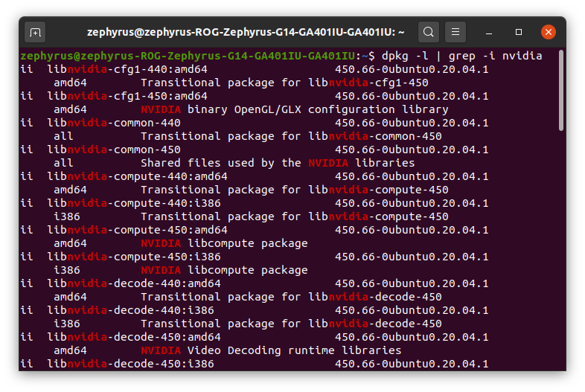Open the terminal search
The width and height of the screenshot is (585, 392).
click(428, 32)
